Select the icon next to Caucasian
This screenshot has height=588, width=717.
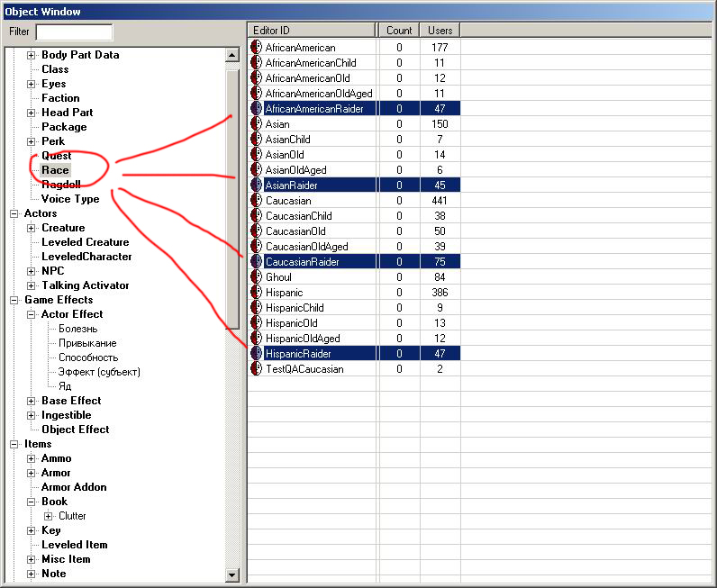click(257, 200)
